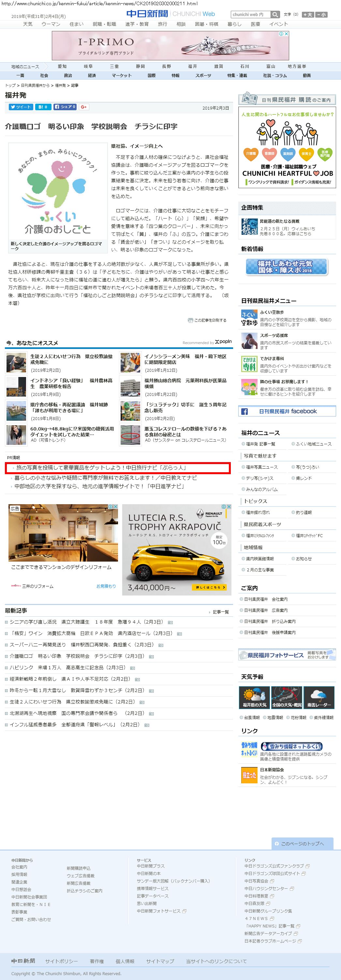Click the Hatena B! bookmark button

(43, 107)
